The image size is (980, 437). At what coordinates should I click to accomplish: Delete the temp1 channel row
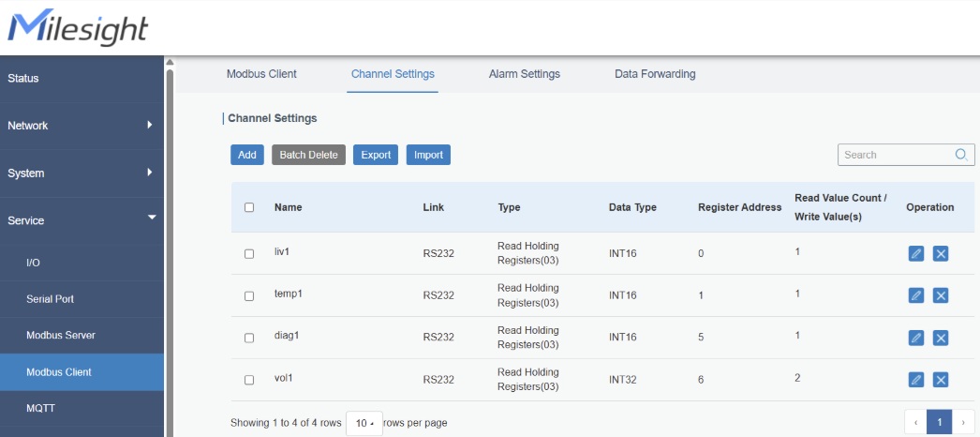pyautogui.click(x=941, y=295)
